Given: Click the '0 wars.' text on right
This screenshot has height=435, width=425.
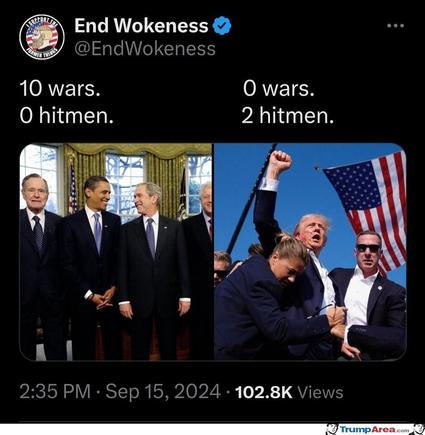Looking at the screenshot, I should pyautogui.click(x=278, y=89).
